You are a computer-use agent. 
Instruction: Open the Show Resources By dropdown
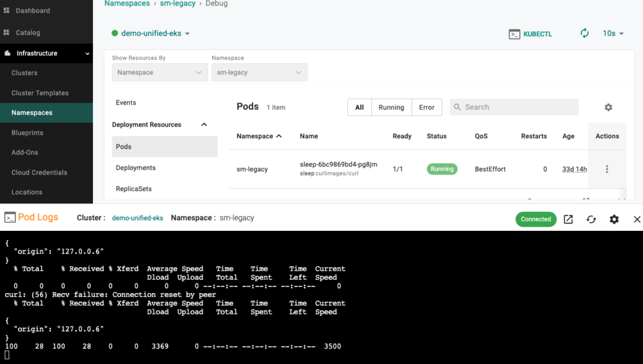(x=159, y=72)
